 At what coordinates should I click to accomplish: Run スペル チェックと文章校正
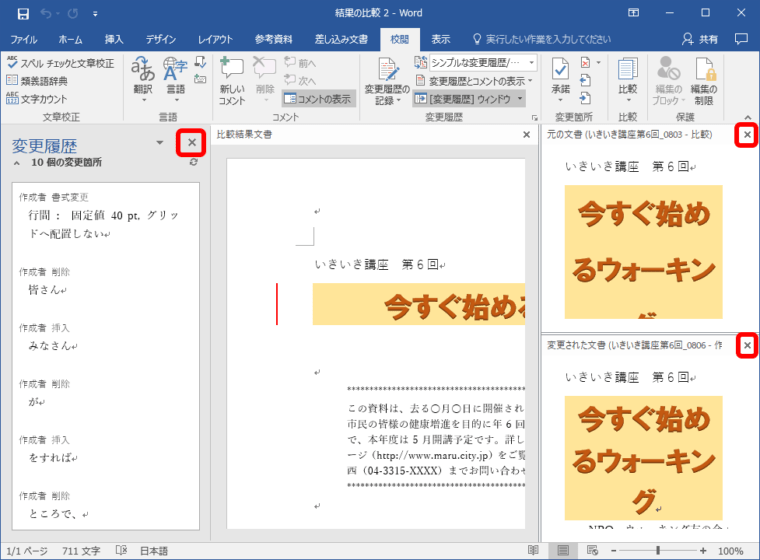[x=61, y=63]
